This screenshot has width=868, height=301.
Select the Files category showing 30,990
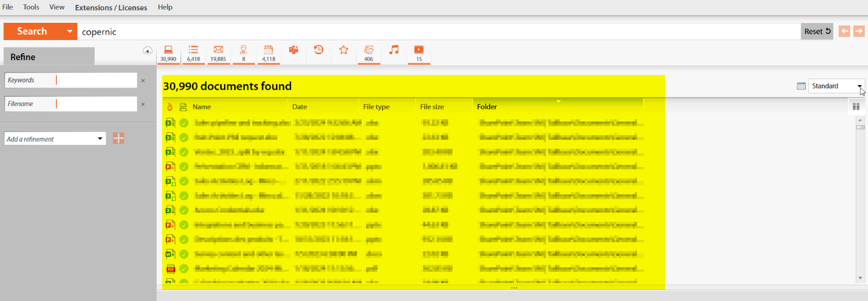point(168,54)
